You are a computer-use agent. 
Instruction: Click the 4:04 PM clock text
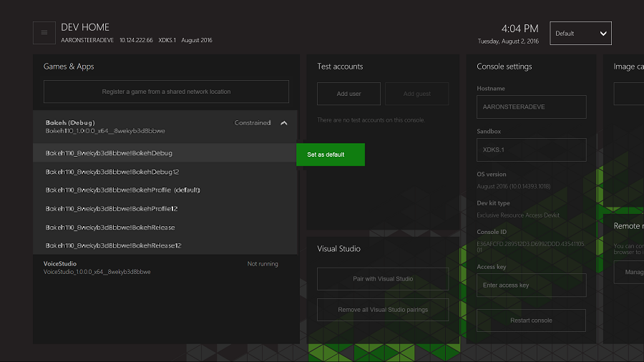519,29
